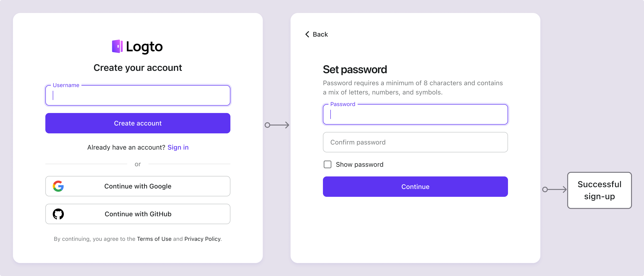Image resolution: width=644 pixels, height=276 pixels.
Task: Click the Confirm password input field
Action: (x=415, y=142)
